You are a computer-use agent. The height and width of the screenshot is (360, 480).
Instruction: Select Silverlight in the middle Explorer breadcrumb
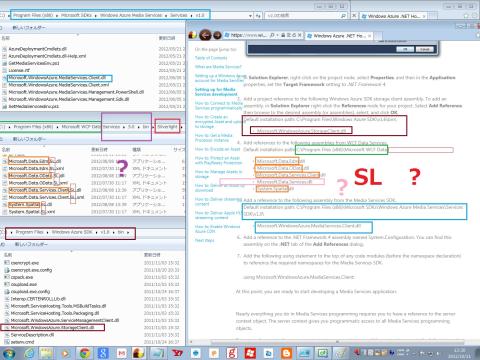(x=167, y=127)
